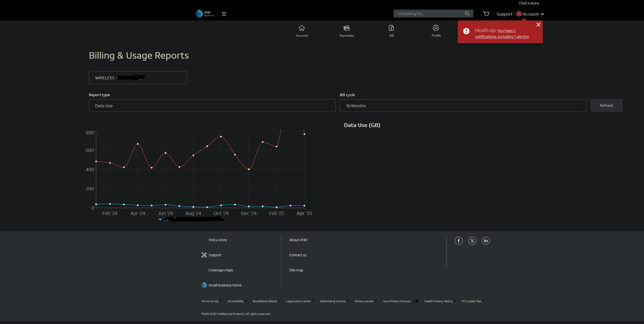
Task: Click the Oct '24 peak data point
Action: coord(221,137)
